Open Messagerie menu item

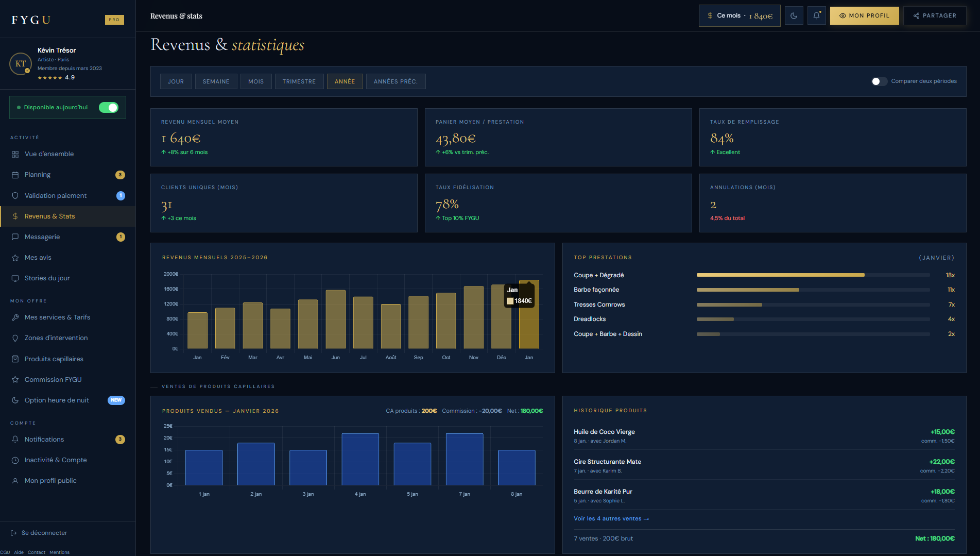coord(67,237)
